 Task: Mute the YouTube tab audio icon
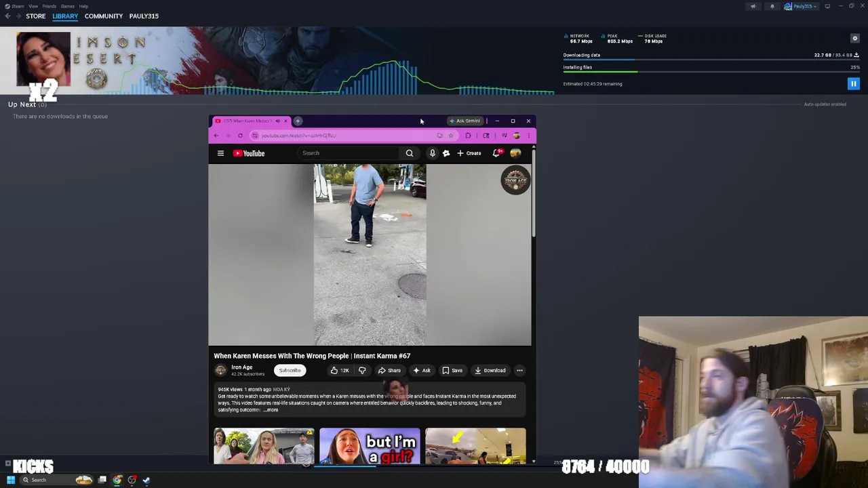pyautogui.click(x=277, y=121)
